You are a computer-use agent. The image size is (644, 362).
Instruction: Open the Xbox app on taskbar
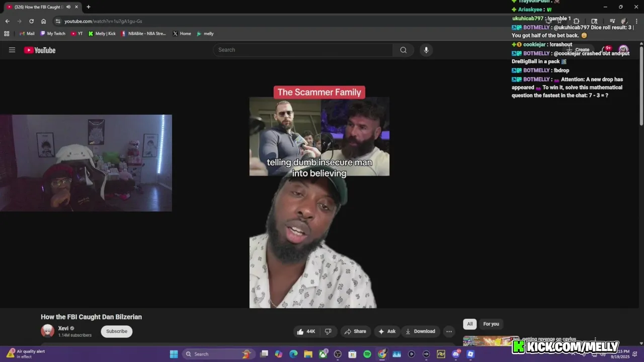(x=323, y=354)
